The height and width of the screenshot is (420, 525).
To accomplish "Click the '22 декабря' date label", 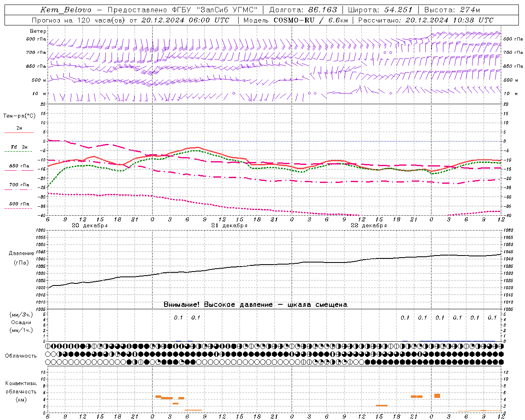I will tap(369, 226).
